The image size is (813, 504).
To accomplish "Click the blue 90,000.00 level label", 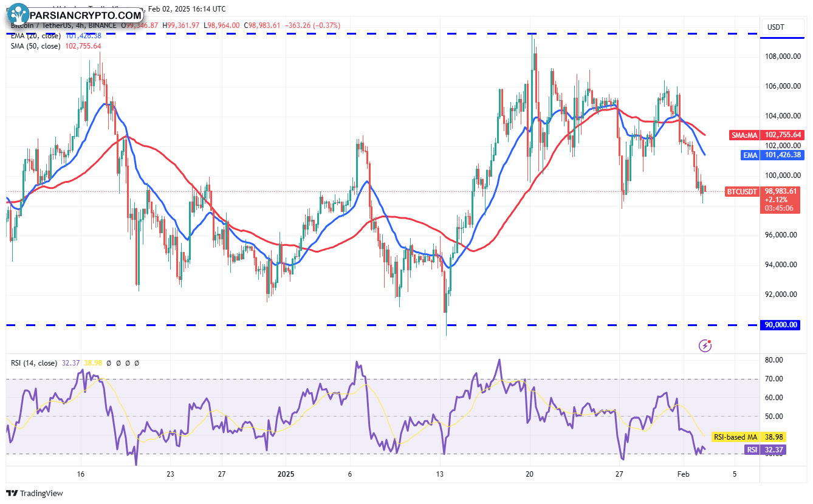I will 780,325.
